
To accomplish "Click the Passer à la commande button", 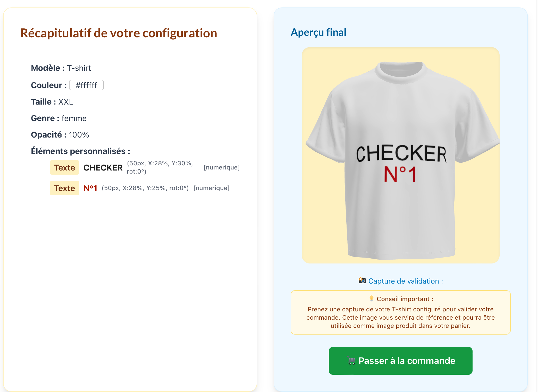I will (x=400, y=361).
